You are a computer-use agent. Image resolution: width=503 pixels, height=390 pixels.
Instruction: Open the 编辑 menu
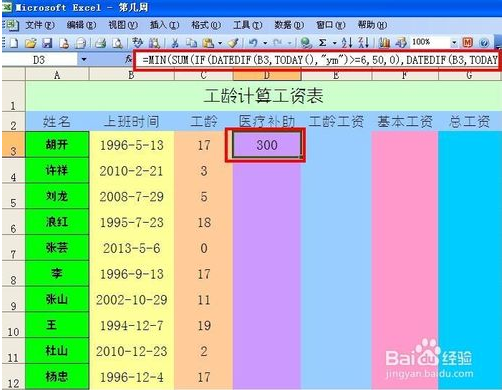tap(81, 25)
